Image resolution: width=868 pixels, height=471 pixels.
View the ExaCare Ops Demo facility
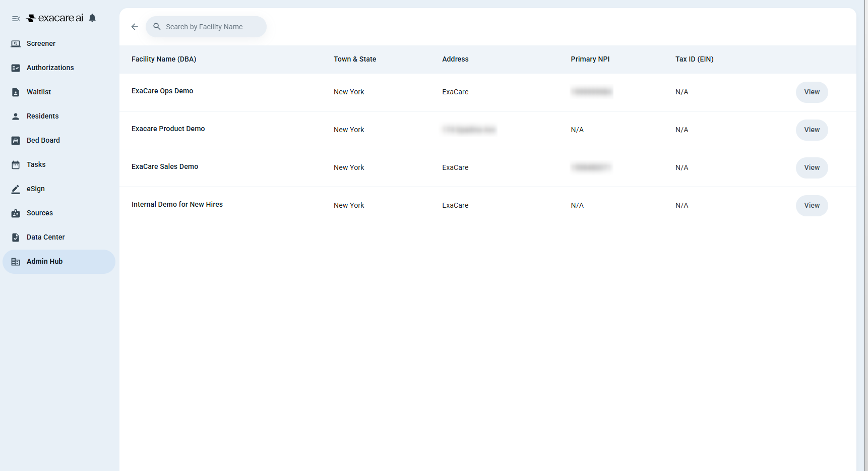pos(812,92)
